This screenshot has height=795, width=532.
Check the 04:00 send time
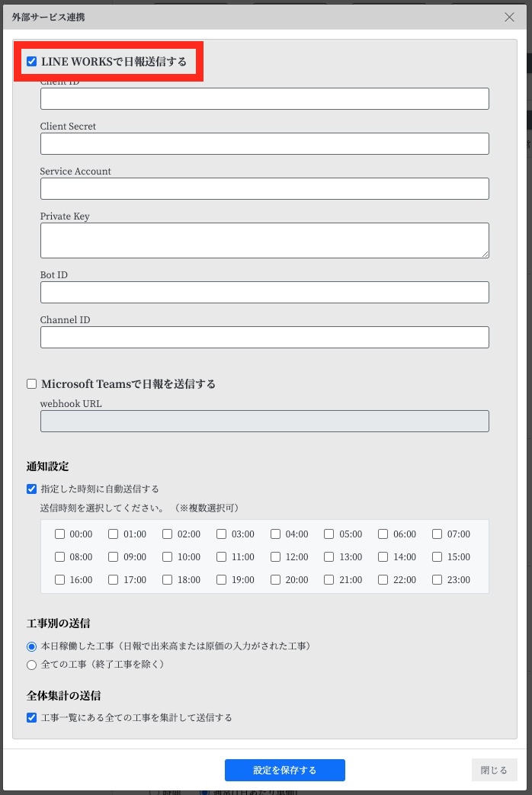point(275,534)
